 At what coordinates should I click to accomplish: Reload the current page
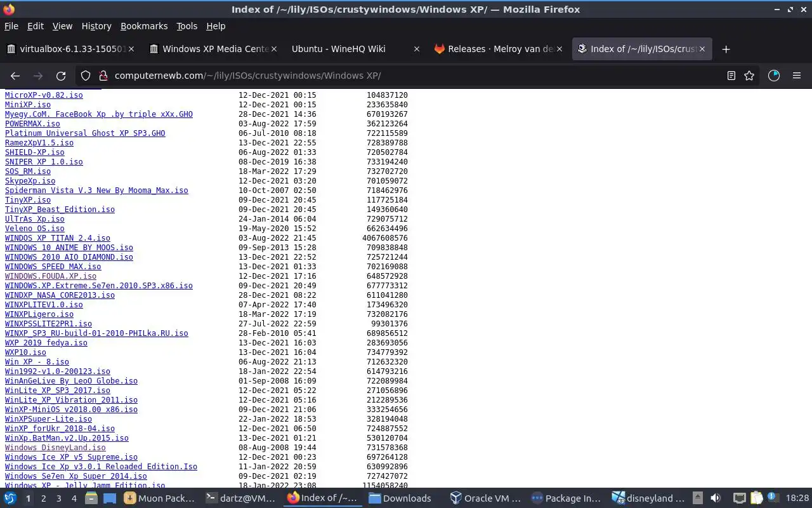[x=61, y=76]
